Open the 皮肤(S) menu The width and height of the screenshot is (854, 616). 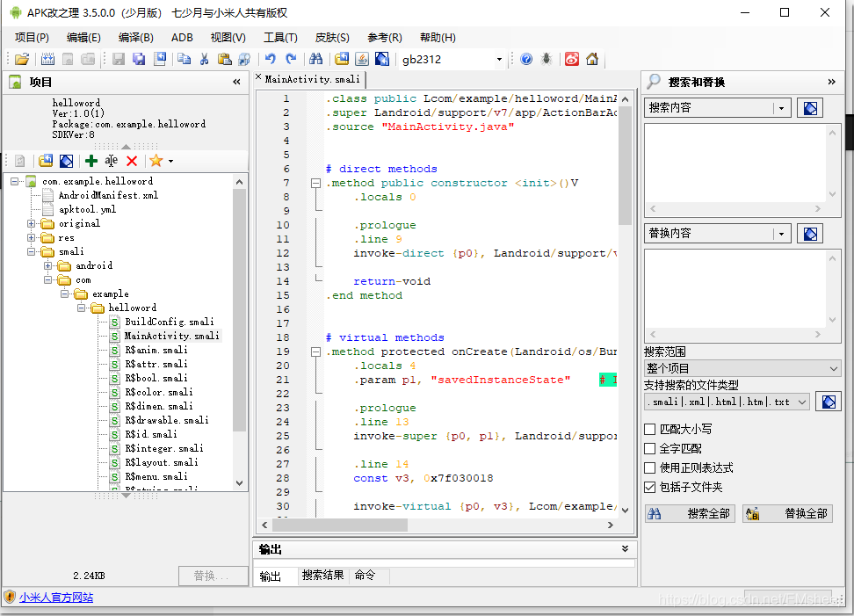(x=332, y=38)
